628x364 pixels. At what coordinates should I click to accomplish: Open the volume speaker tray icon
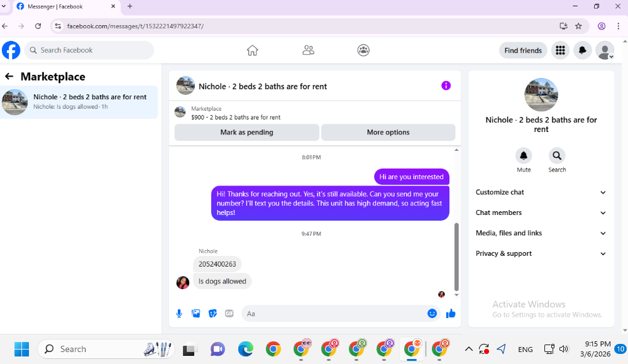[x=564, y=349]
